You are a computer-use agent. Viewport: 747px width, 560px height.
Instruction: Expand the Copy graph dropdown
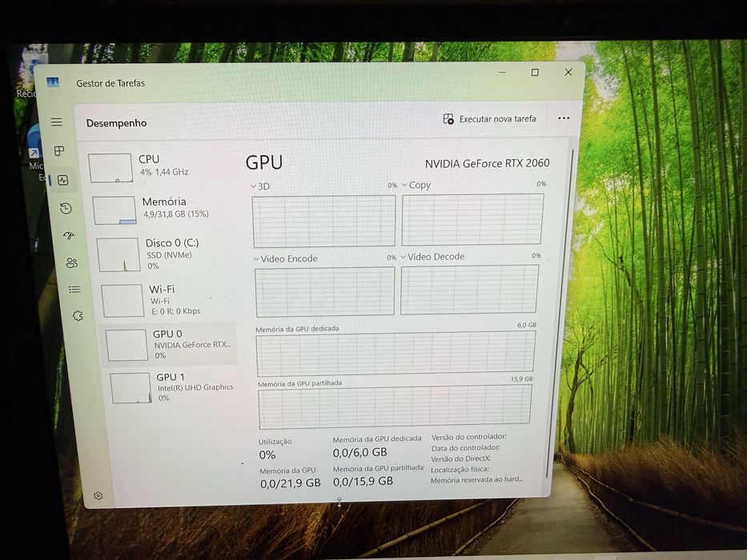coord(416,185)
